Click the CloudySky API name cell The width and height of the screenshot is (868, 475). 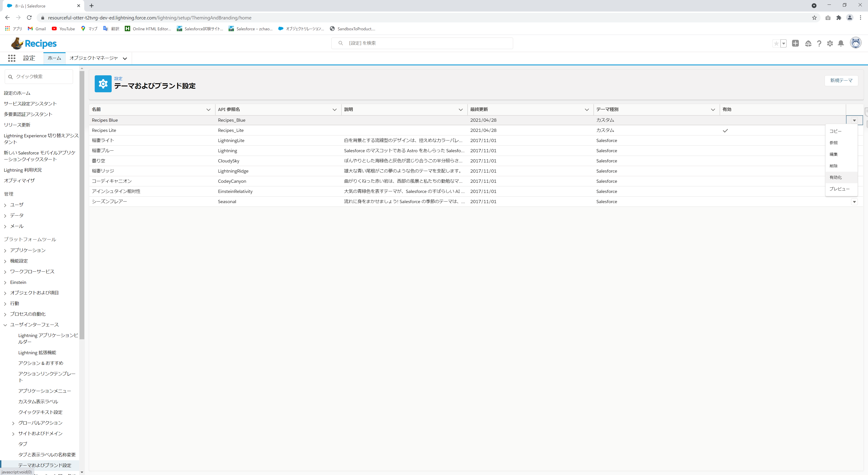coord(229,161)
